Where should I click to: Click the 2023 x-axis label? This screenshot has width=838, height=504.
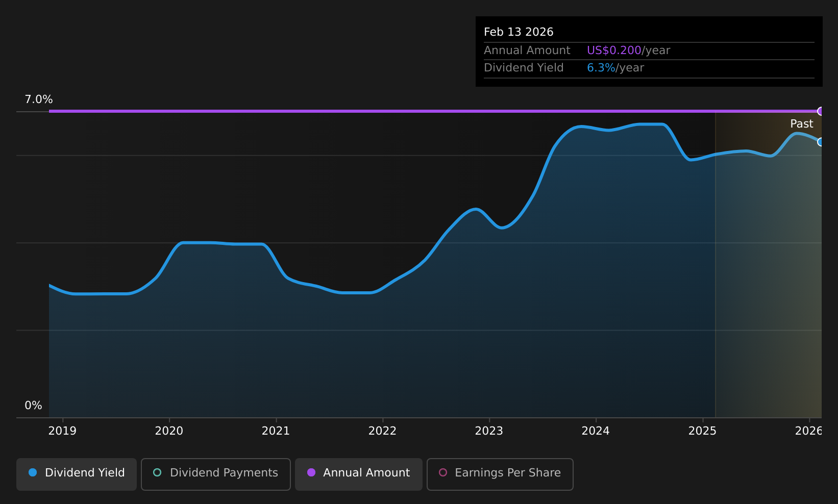coord(489,431)
